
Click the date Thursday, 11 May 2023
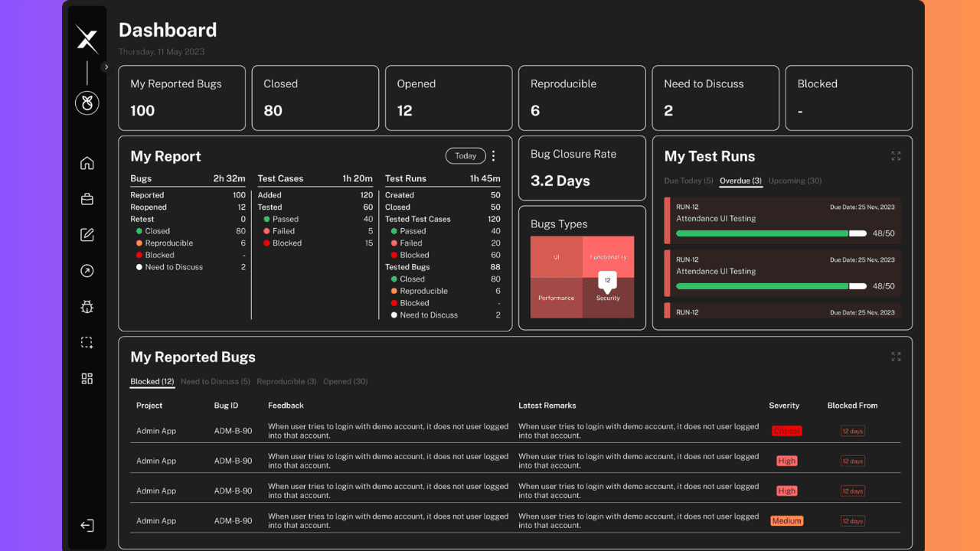(162, 52)
